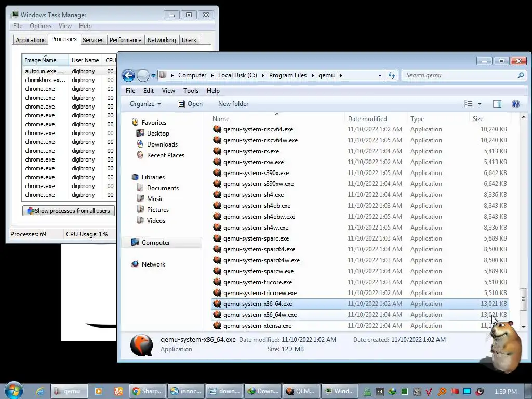Open Internet Explorer from taskbar
Screen dimensions: 532x399
(x=40, y=391)
